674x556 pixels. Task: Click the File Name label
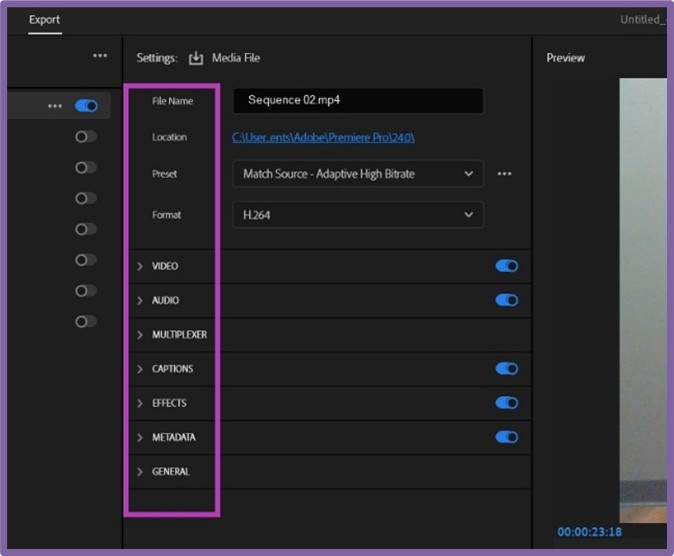(x=172, y=101)
